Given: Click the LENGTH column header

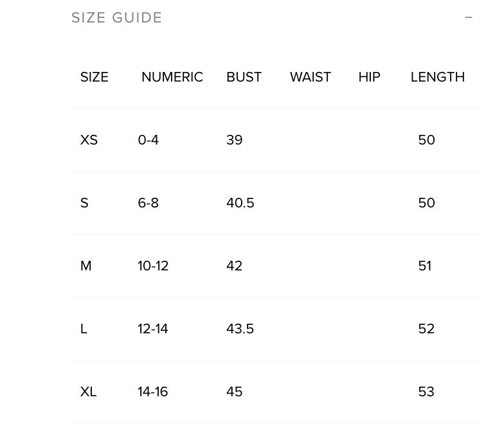Looking at the screenshot, I should click(x=437, y=77).
